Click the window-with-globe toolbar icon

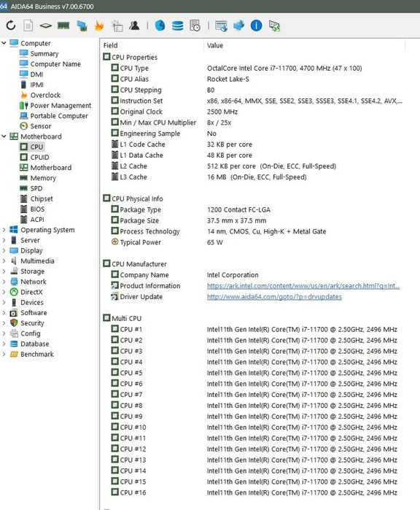(221, 26)
